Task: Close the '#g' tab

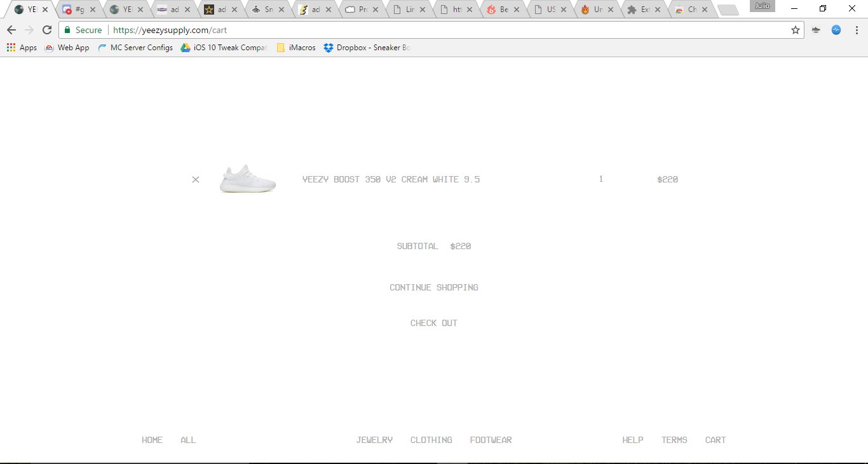Action: point(93,10)
